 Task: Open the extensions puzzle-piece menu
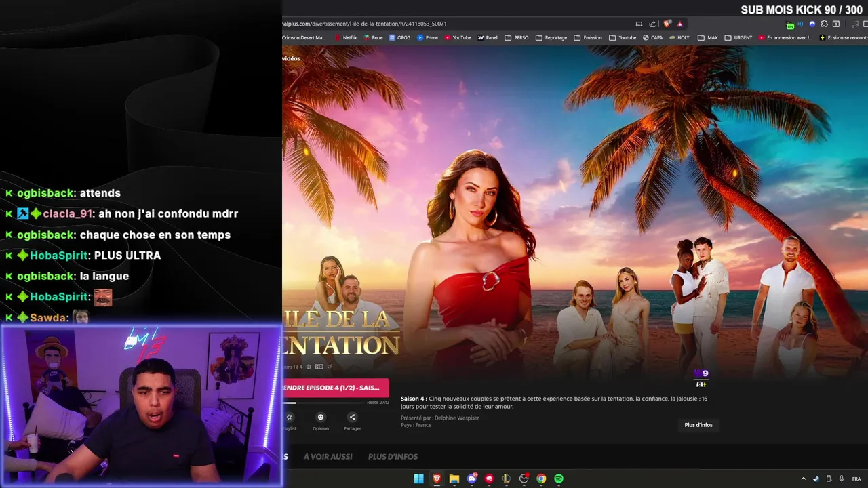pyautogui.click(x=825, y=24)
